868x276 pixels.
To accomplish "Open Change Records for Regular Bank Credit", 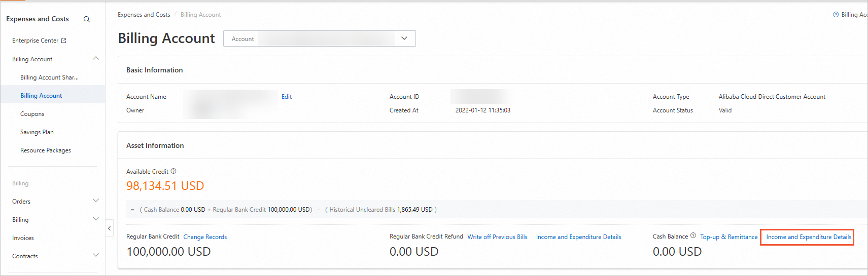I will click(205, 237).
